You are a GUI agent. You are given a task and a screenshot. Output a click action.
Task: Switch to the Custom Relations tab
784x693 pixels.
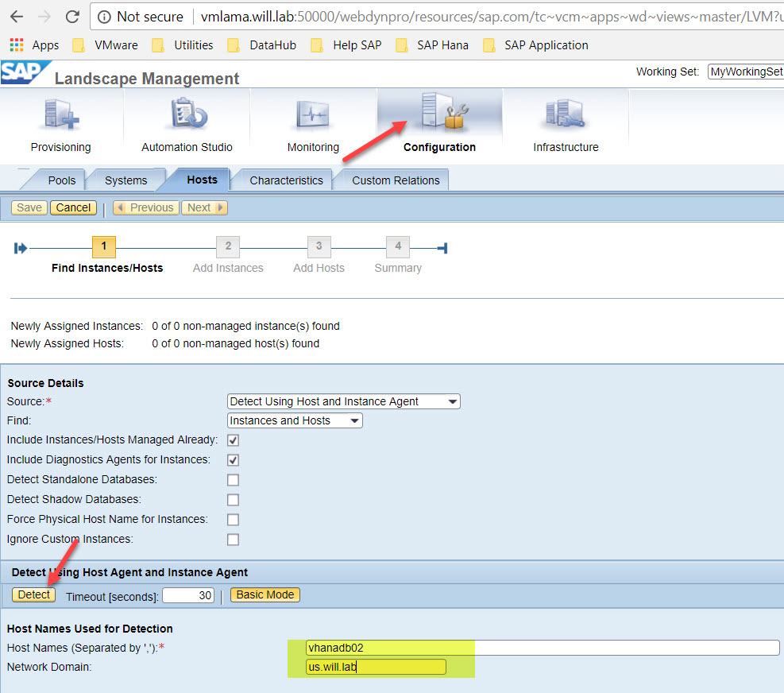[396, 180]
